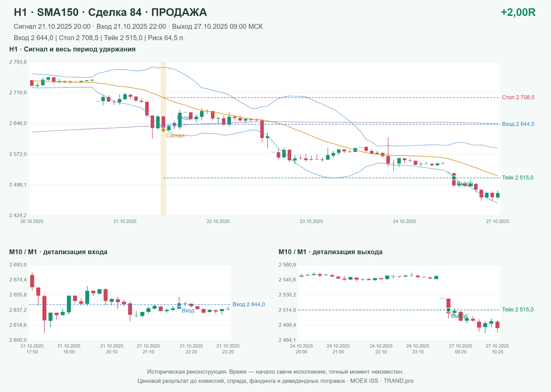The image size is (551, 392).
Task: Click date label 21.10.2025 on H1 axis
Action: 125,221
